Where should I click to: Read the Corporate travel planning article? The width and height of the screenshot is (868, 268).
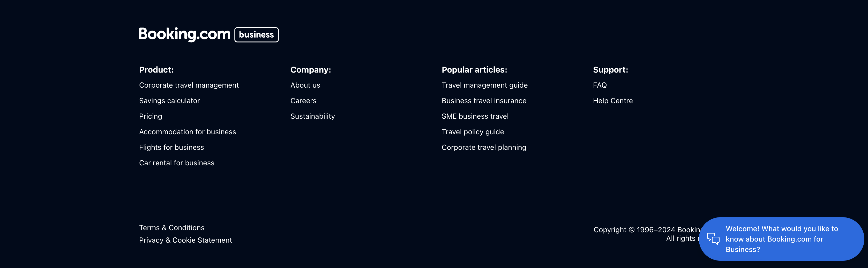pos(484,147)
